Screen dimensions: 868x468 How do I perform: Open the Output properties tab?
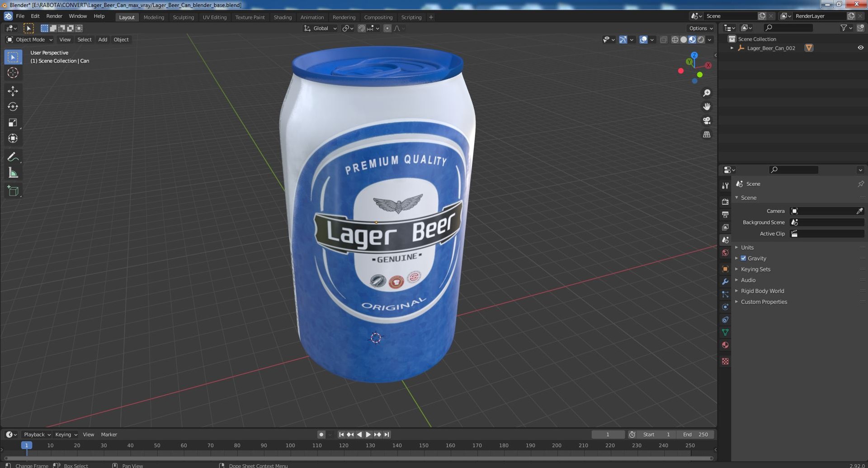click(725, 214)
